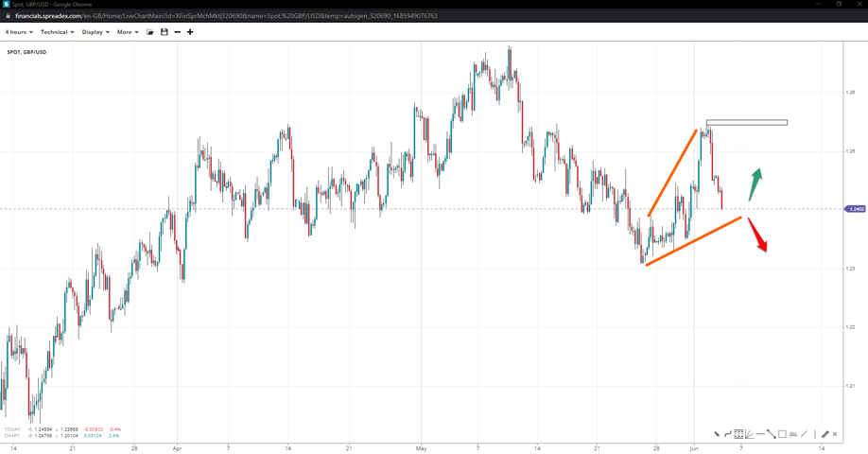Viewport: 868px width, 454px height.
Task: Zoom out with the minus icon
Action: [177, 32]
